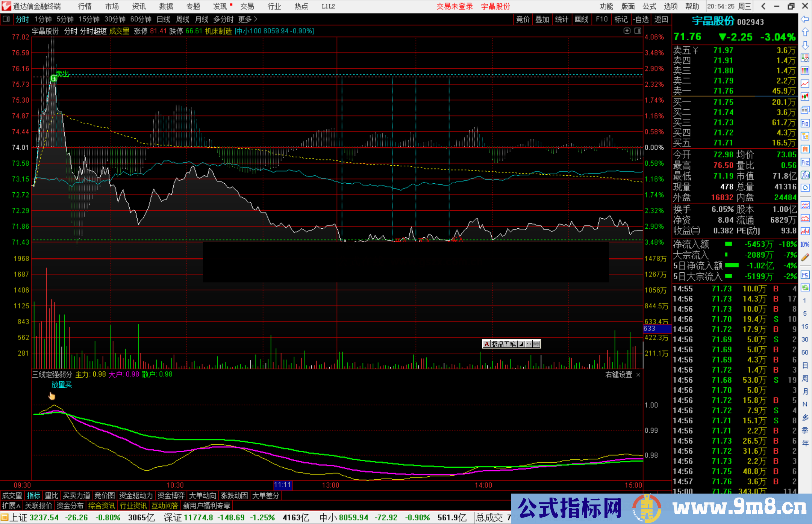Click the 极品五笔 input method bar
The height and width of the screenshot is (524, 812).
(511, 344)
